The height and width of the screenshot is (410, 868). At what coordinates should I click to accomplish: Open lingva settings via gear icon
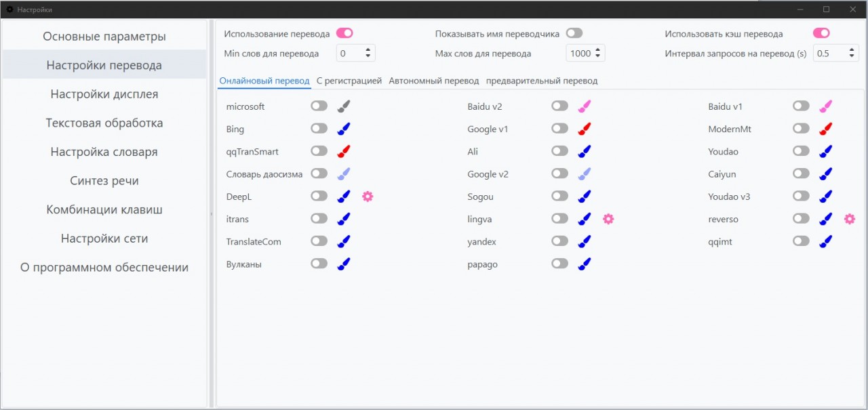click(608, 219)
